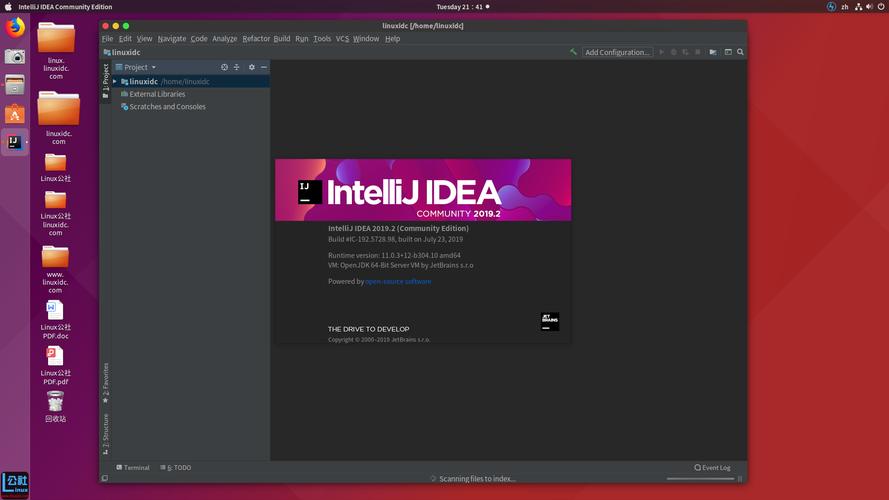This screenshot has height=500, width=889.
Task: Click the IntelliJ IDEA icon in dock
Action: pyautogui.click(x=15, y=142)
